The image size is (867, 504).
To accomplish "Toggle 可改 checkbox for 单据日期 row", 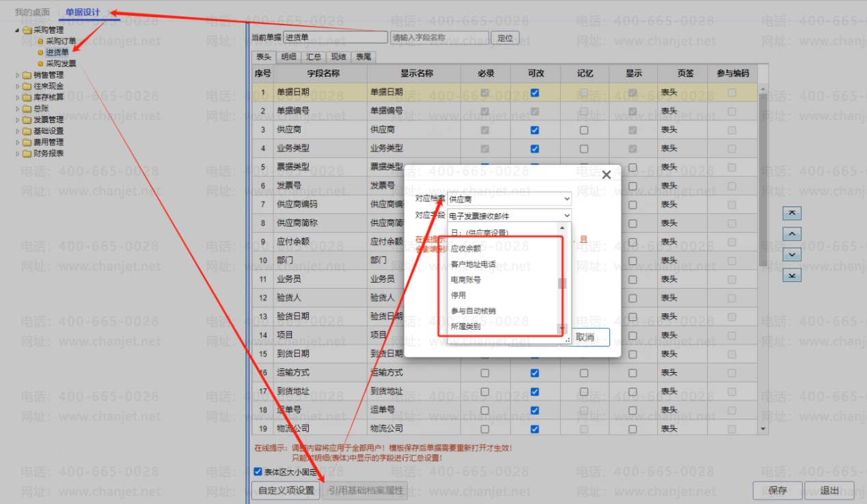I will point(535,92).
